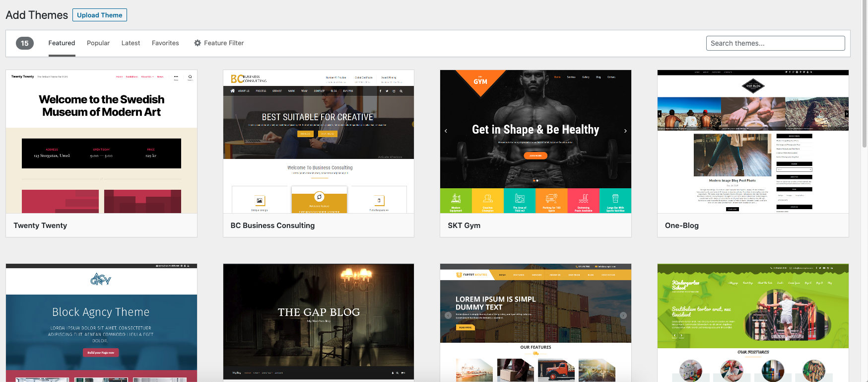Show the Latest themes tab
868x382 pixels.
click(131, 43)
